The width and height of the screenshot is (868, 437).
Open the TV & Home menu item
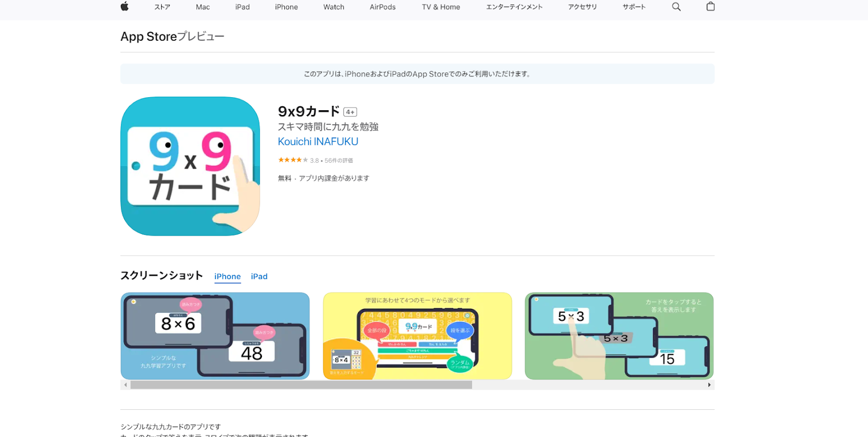(441, 7)
